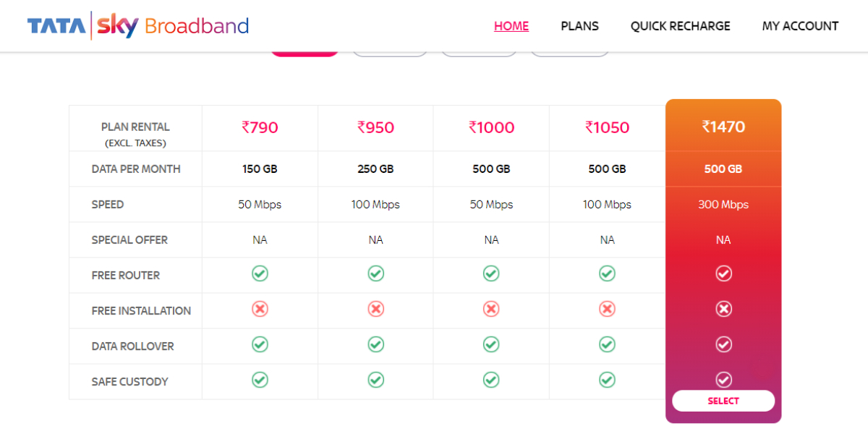Click the Free Router checkmark in ₹1470 column

click(723, 273)
